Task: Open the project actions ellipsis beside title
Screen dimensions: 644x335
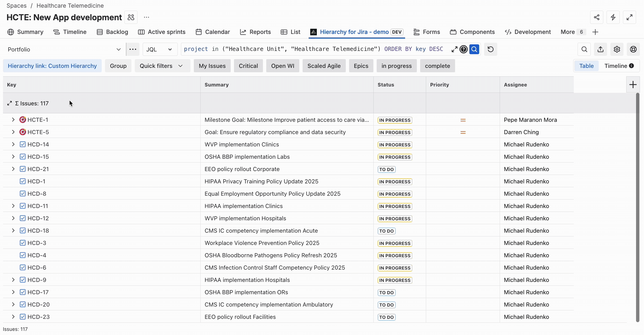Action: (x=147, y=17)
